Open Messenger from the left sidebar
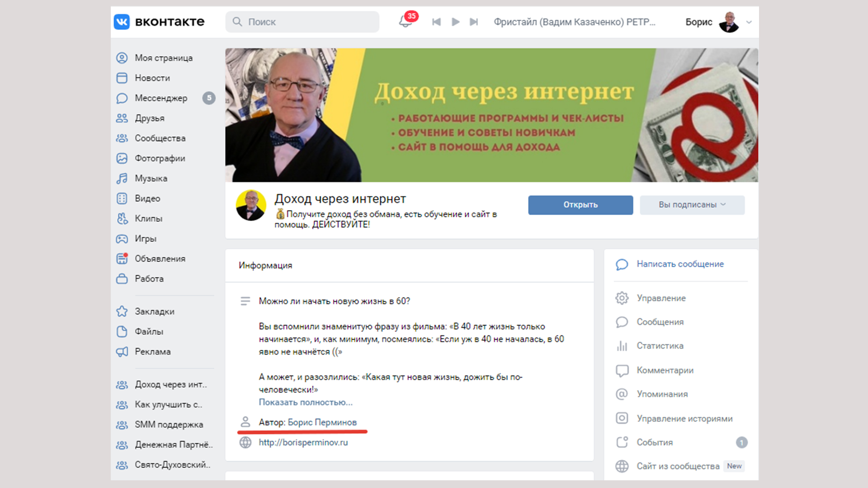This screenshot has height=488, width=868. point(160,98)
